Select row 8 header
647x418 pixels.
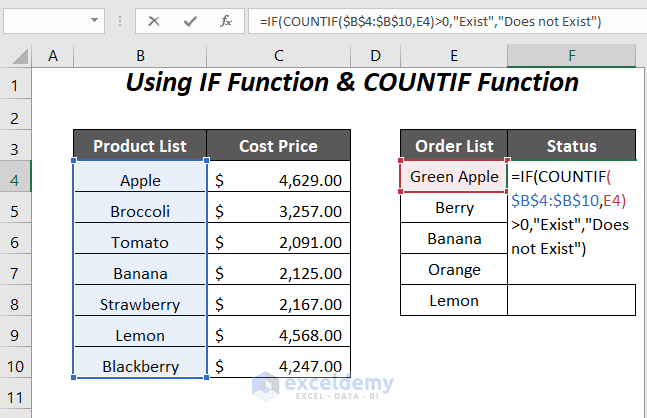15,300
